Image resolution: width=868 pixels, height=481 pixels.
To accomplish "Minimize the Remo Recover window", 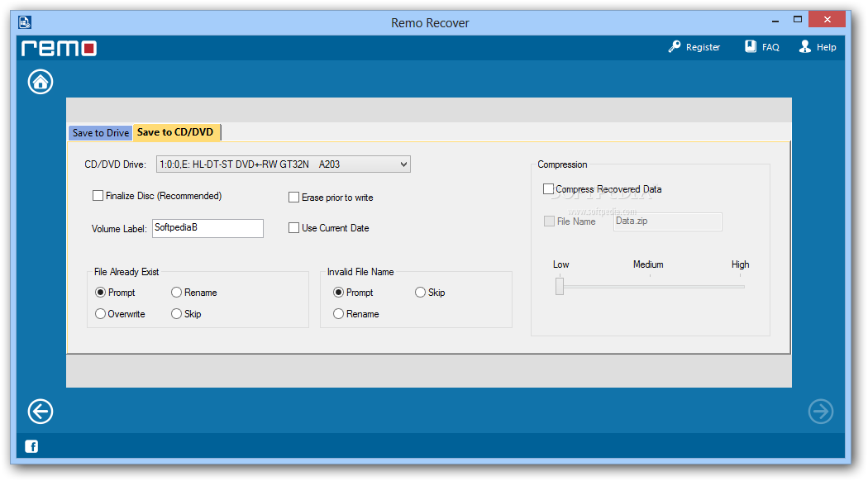I will coord(775,20).
